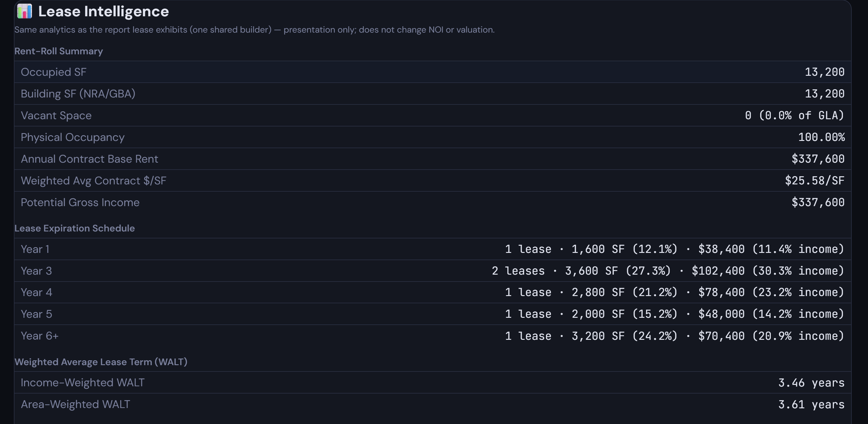Select the Weighted Avg Contract $/SF label
This screenshot has height=424, width=868.
coord(94,181)
